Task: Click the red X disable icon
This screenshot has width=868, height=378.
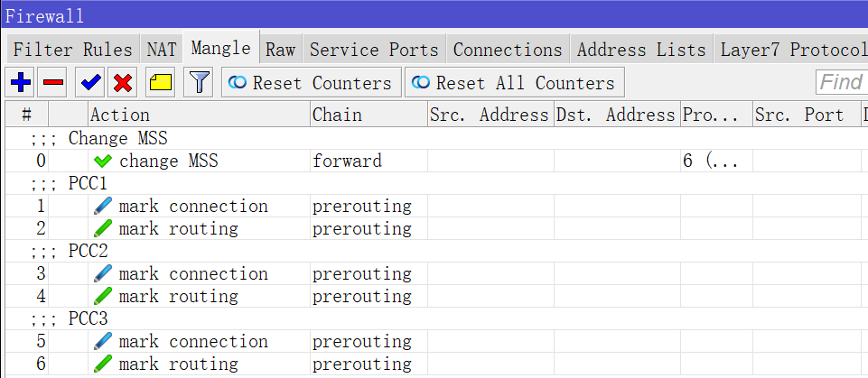Action: (x=124, y=83)
